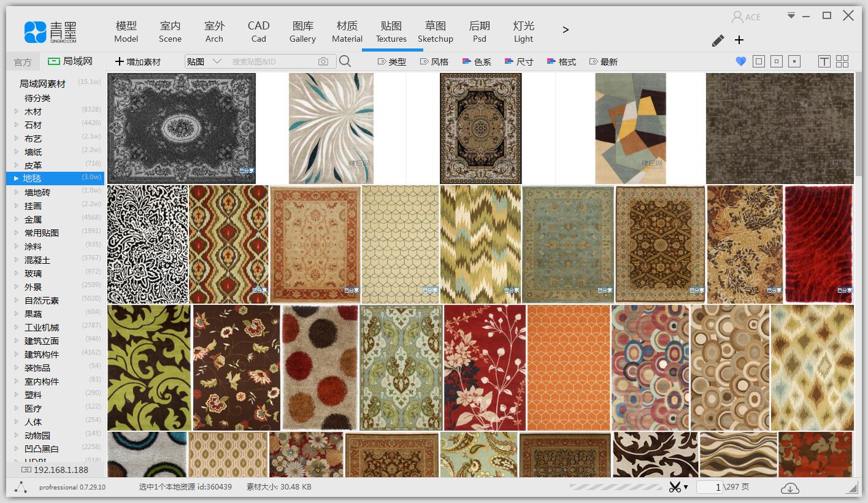This screenshot has width=868, height=503.
Task: Expand the 墙纸 category
Action: 16,152
